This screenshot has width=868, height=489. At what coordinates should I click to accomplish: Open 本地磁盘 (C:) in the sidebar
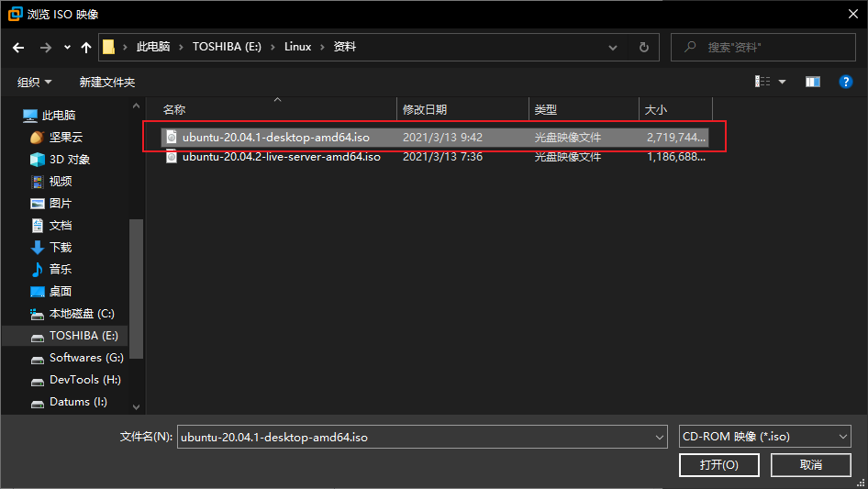[72, 314]
